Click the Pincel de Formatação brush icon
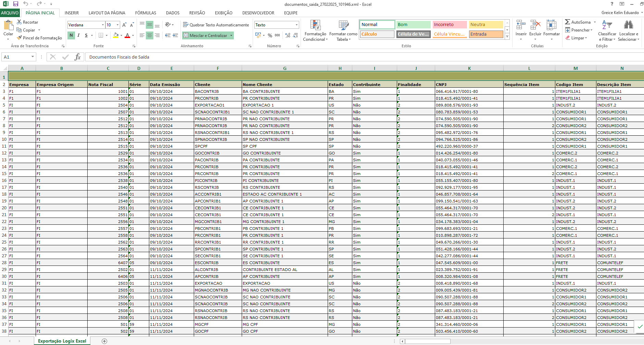 point(20,38)
